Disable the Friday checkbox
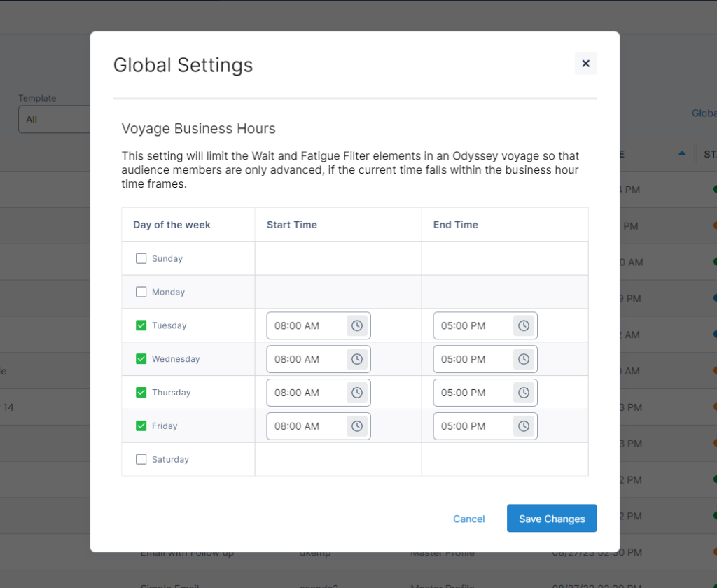The width and height of the screenshot is (717, 588). tap(141, 426)
